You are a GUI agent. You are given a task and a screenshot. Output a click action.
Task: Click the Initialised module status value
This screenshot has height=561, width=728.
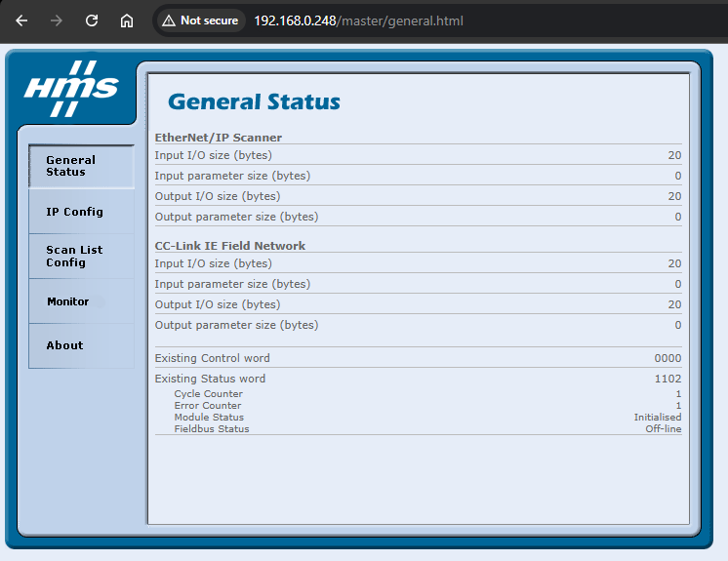pos(658,418)
